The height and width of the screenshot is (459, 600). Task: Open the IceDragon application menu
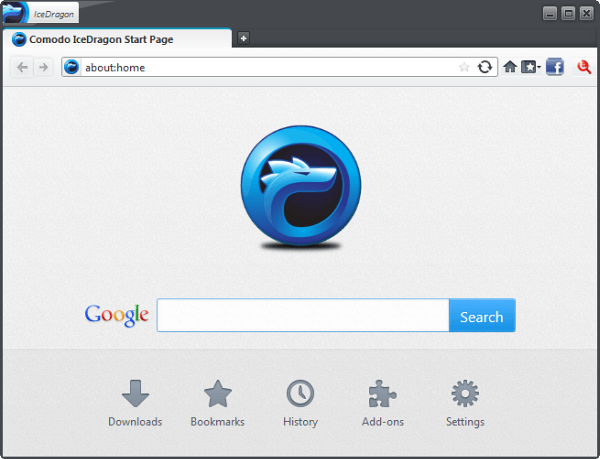(x=40, y=12)
